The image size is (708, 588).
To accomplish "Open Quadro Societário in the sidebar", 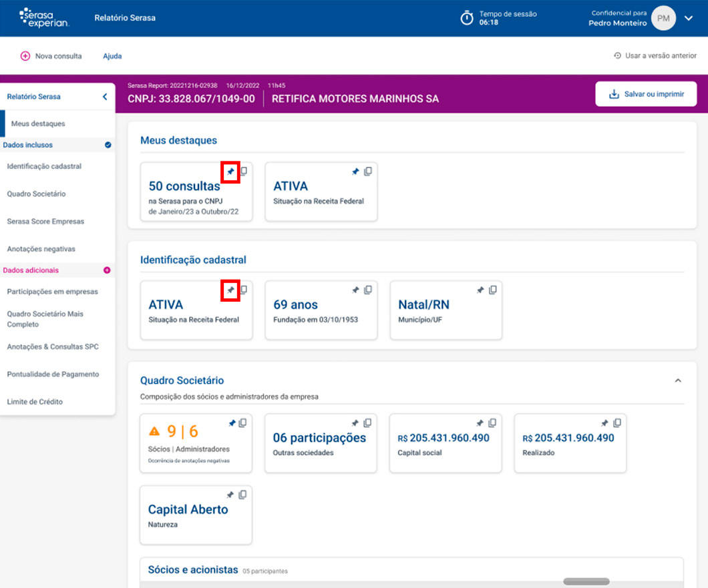I will tap(36, 194).
